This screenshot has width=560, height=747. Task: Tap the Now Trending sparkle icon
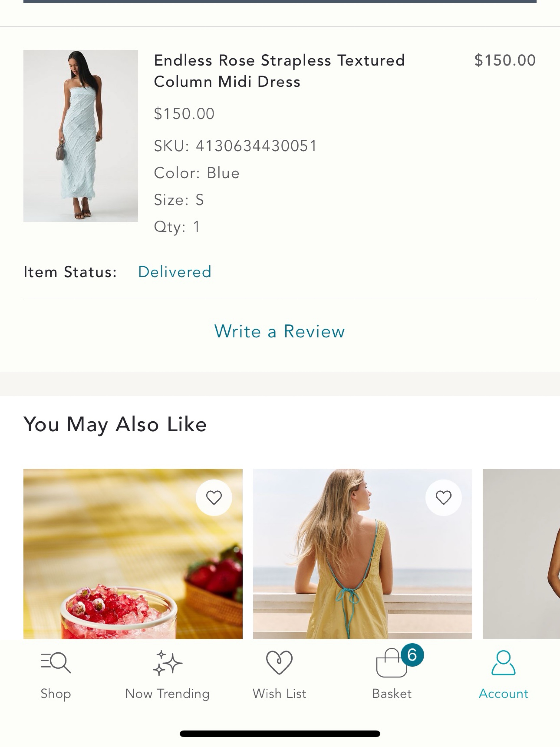[167, 663]
